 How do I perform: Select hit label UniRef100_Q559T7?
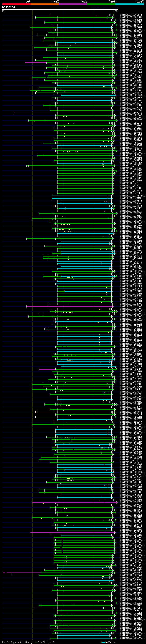tap(131, 93)
